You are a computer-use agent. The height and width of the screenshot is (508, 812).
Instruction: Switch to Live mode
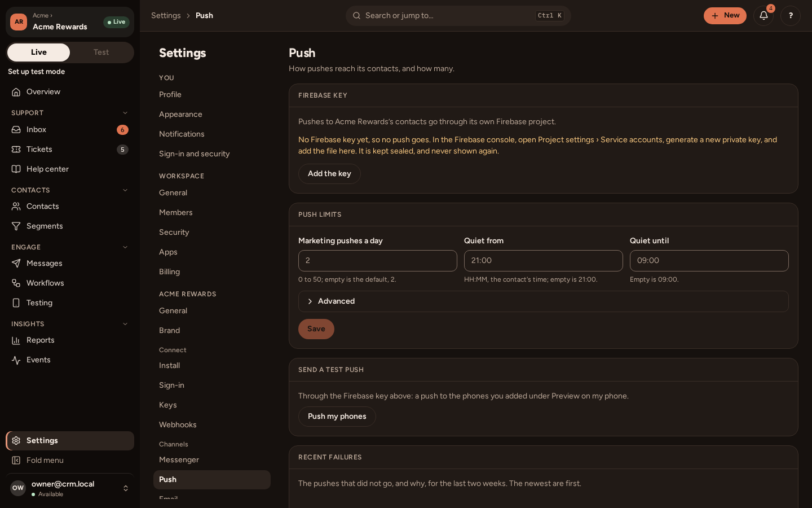click(39, 52)
